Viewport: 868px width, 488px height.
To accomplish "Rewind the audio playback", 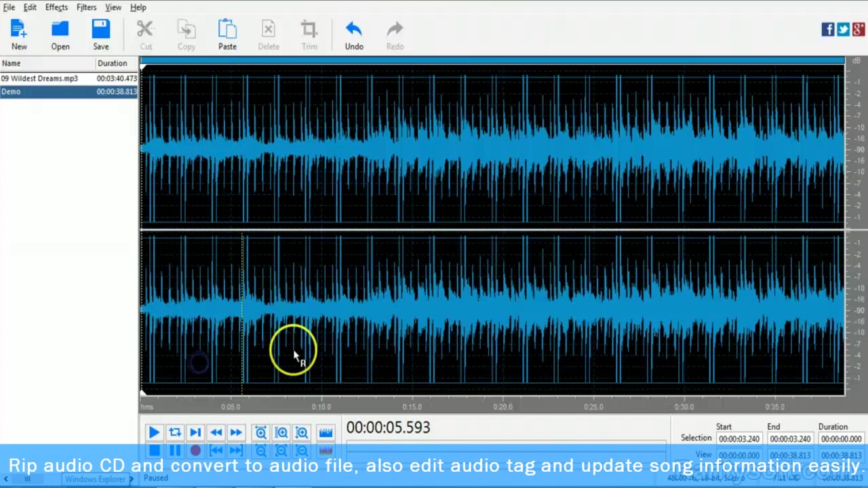I will point(216,432).
